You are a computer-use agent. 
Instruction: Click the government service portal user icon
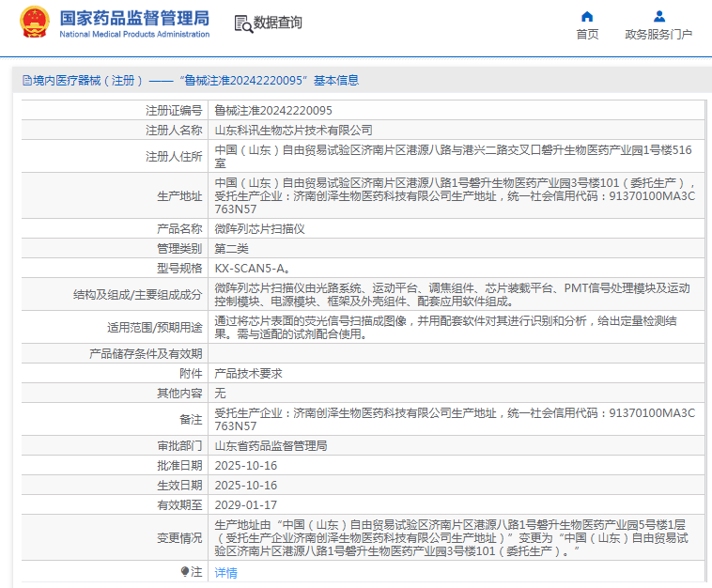point(658,17)
